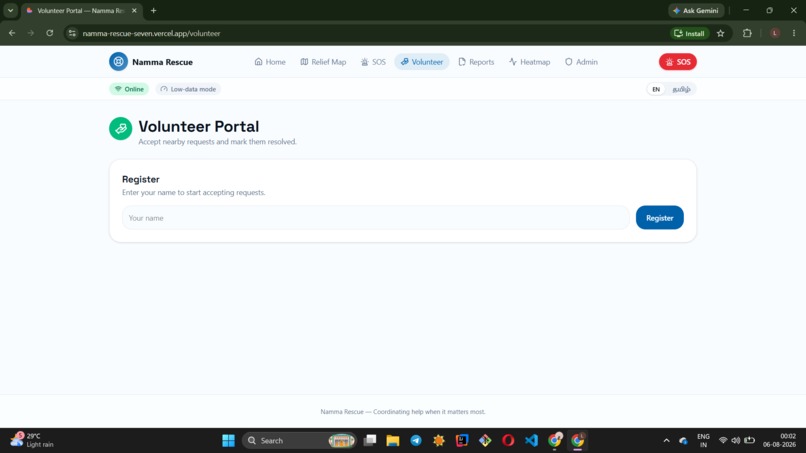Toggle Low-data mode

(x=188, y=89)
